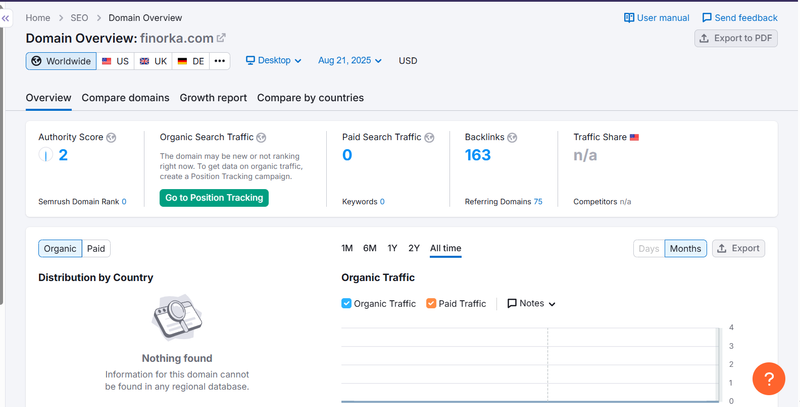The image size is (800, 407).
Task: Click the User manual book icon
Action: click(x=629, y=18)
